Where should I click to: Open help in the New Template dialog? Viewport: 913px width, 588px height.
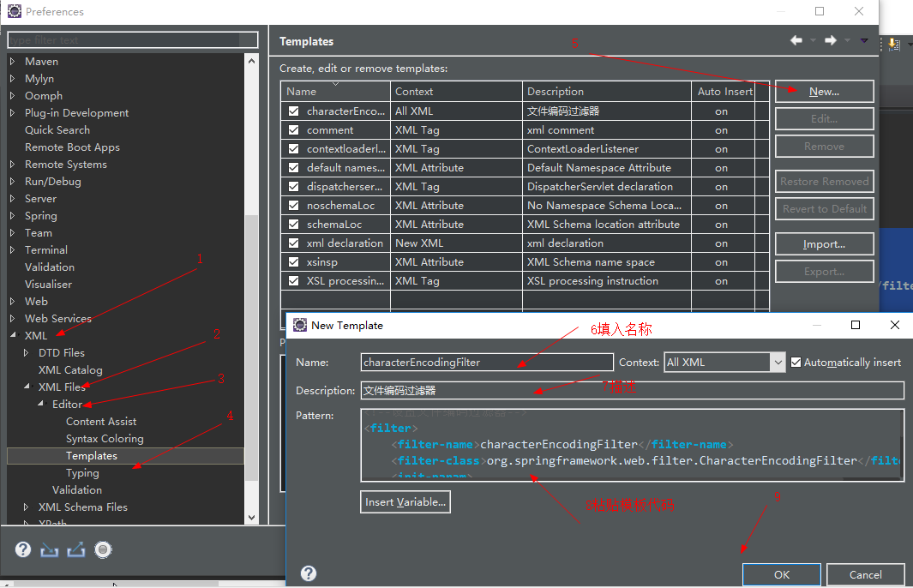(309, 573)
